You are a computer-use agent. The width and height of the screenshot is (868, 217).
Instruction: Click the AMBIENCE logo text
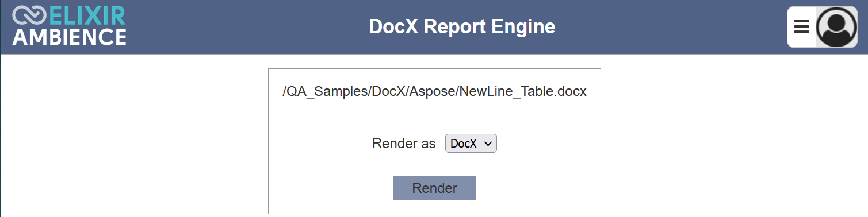69,37
